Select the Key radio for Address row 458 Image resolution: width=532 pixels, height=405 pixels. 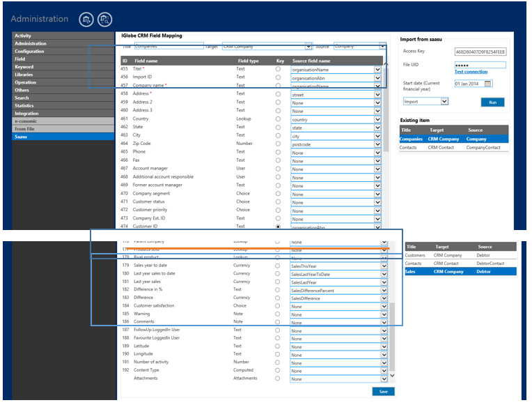pyautogui.click(x=279, y=94)
